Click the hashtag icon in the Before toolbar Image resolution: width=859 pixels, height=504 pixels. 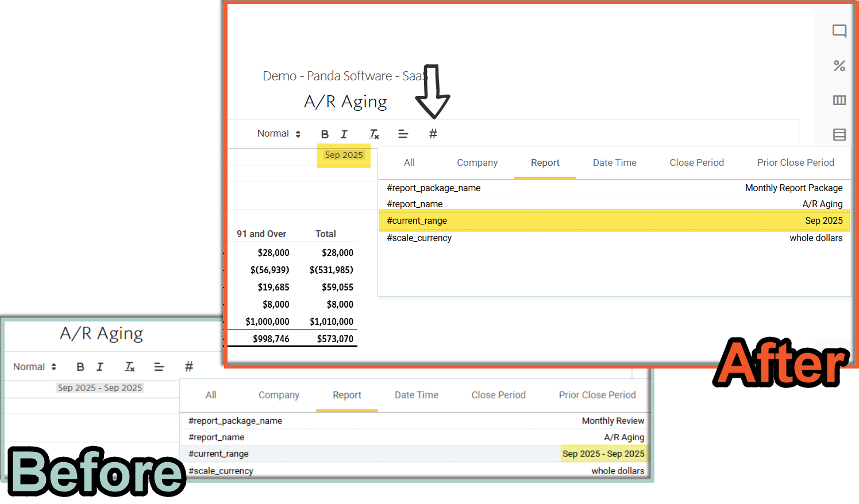point(188,367)
